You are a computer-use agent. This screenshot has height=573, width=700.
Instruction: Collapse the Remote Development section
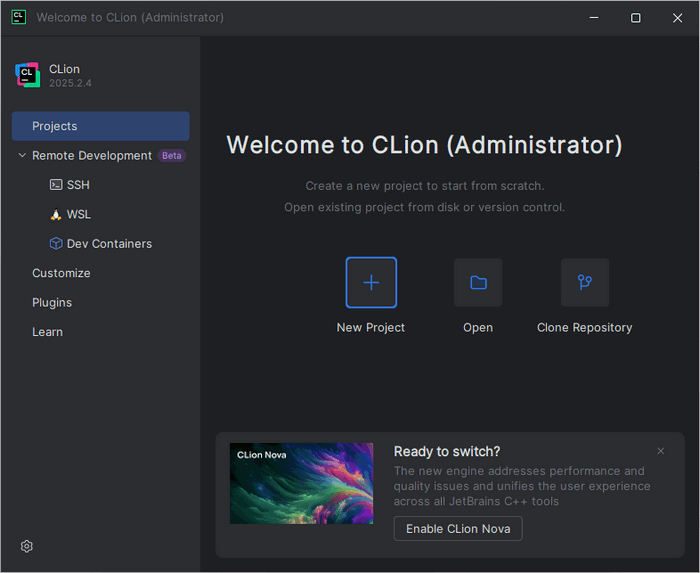pos(22,156)
